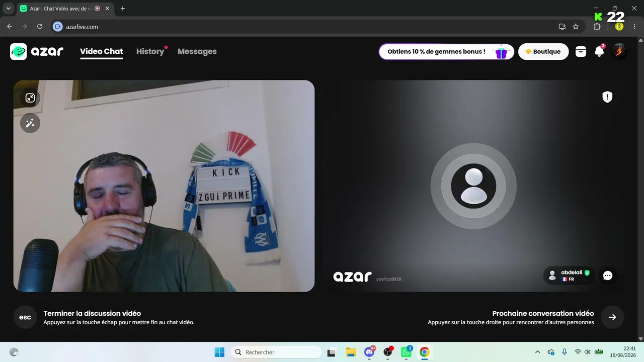Open the Boutique shop
This screenshot has height=362, width=644.
pyautogui.click(x=543, y=51)
